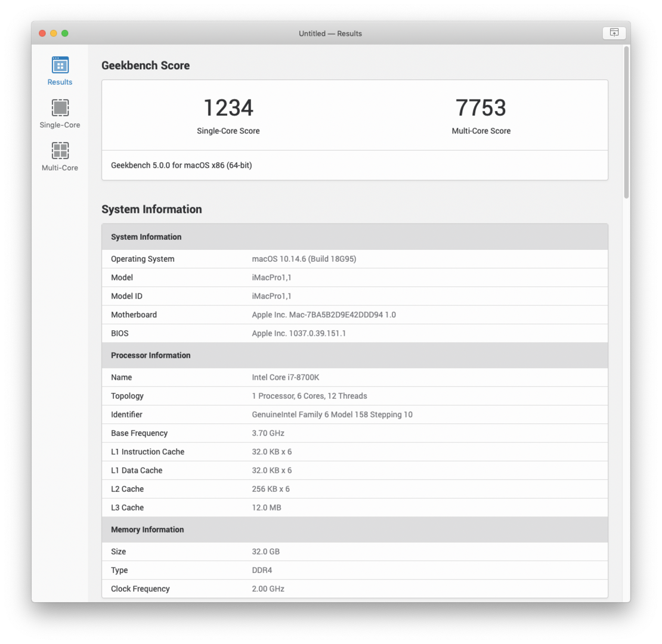Screen dimensions: 662x644
Task: Click the Clock Frequency row label
Action: pyautogui.click(x=140, y=589)
